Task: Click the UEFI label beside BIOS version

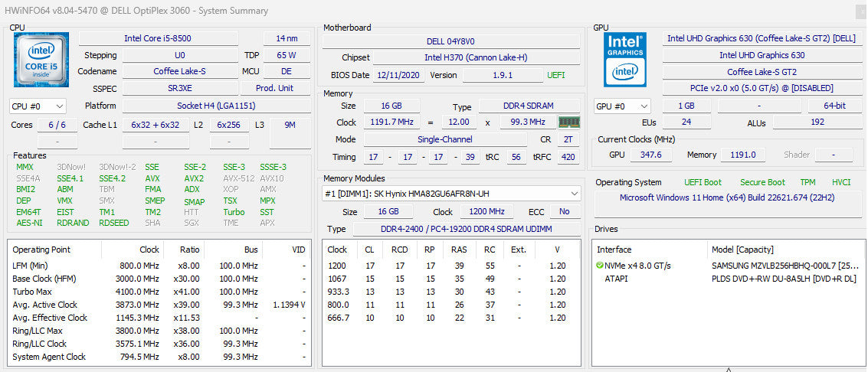Action: [x=556, y=75]
